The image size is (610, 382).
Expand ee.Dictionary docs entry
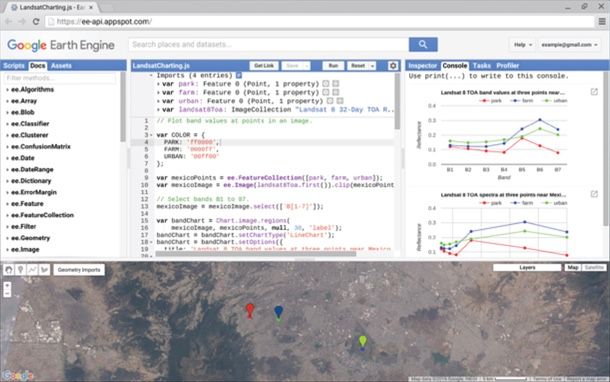7,181
